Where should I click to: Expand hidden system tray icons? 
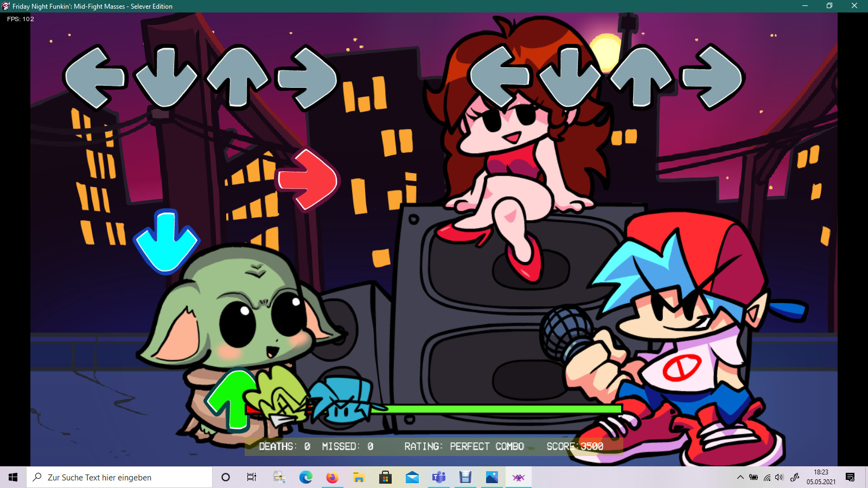tap(740, 477)
